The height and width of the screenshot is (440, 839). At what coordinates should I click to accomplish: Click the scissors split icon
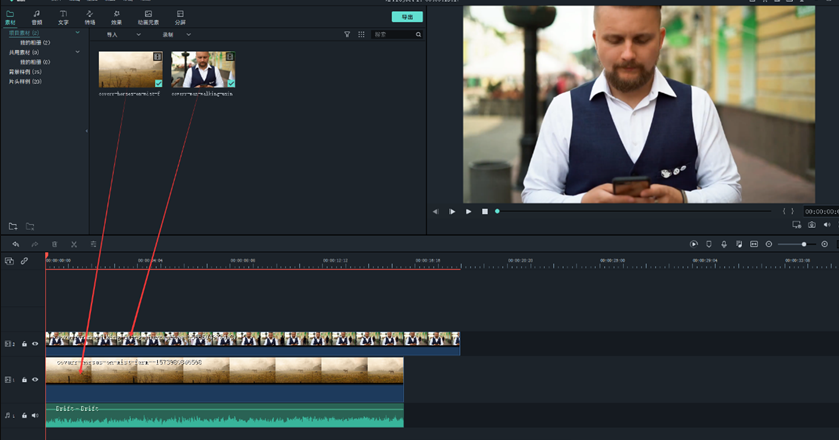74,244
